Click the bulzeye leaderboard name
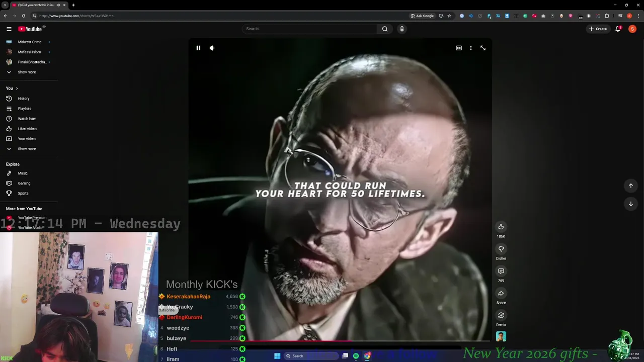644x362 pixels. click(x=176, y=338)
